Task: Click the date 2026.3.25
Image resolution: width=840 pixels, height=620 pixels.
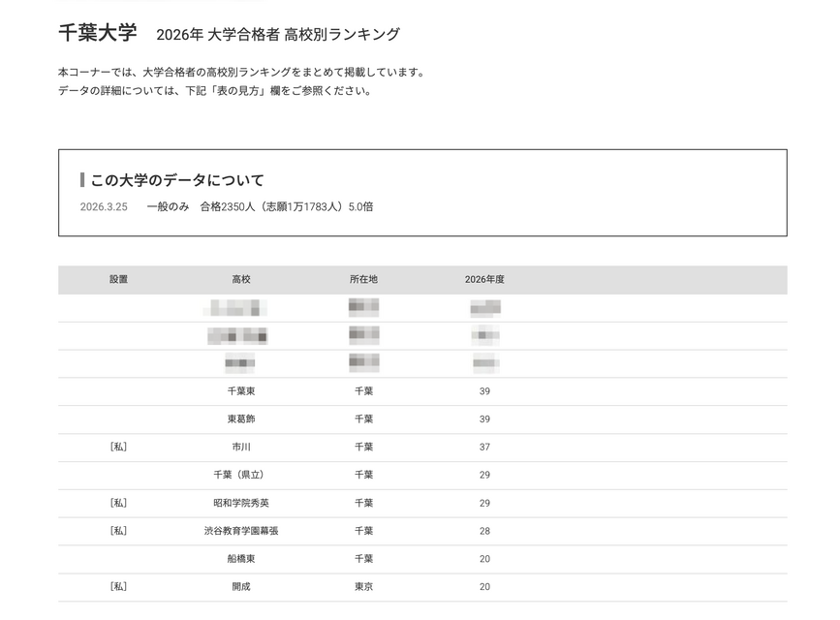Action: [x=104, y=207]
